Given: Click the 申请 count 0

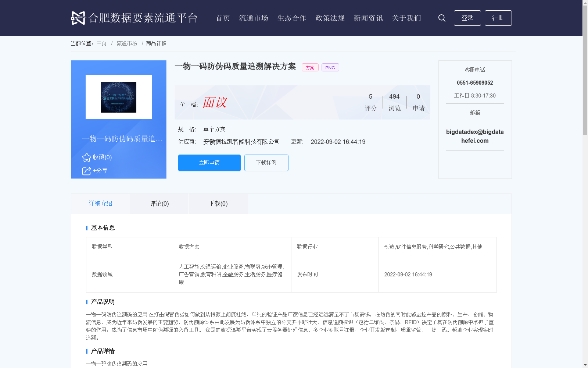Looking at the screenshot, I should 418,97.
